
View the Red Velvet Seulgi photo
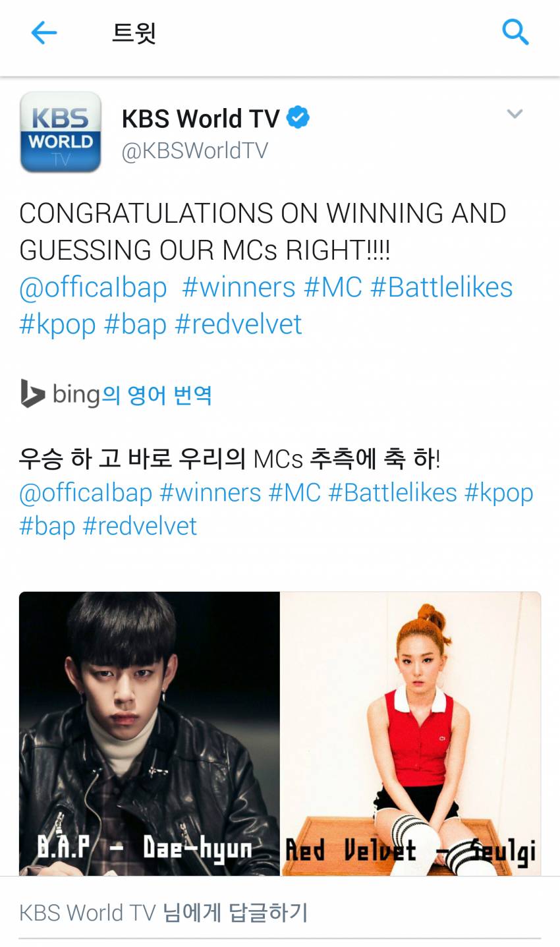411,733
